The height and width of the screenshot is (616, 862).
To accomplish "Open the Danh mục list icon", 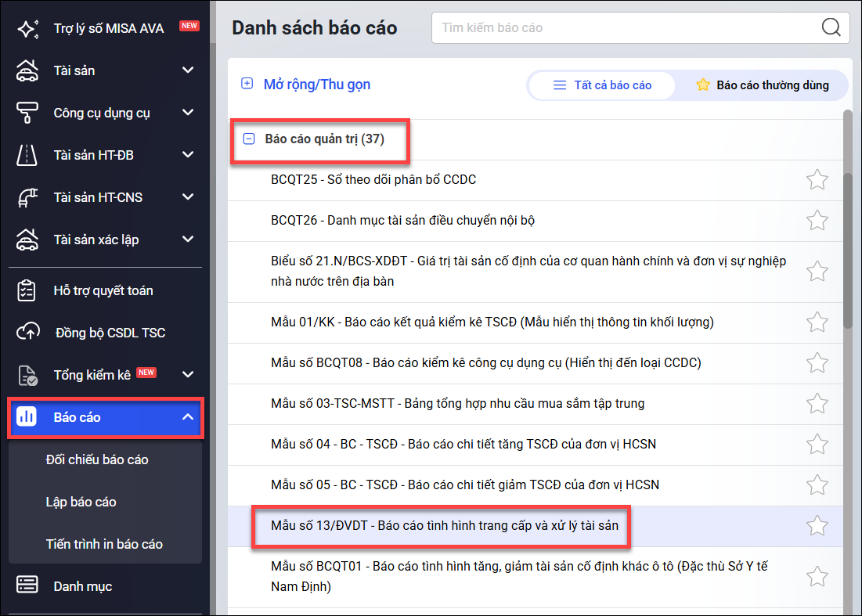I will (x=27, y=586).
